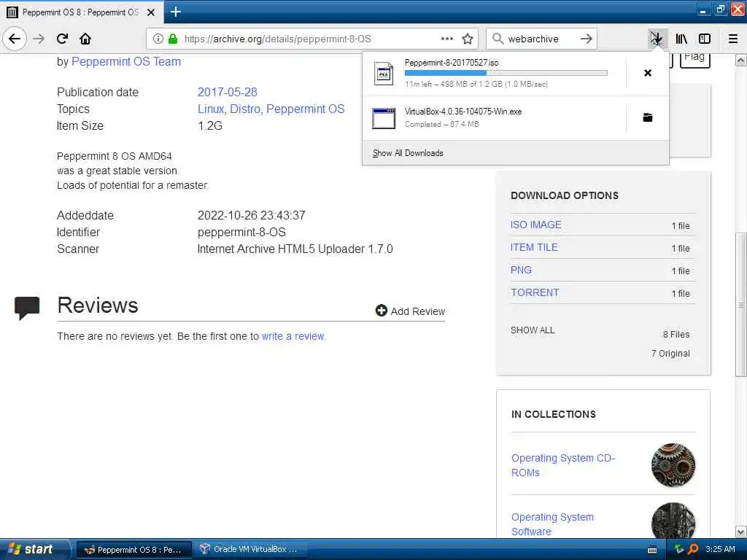This screenshot has width=747, height=560.
Task: Open containing folder for VirtualBox download
Action: (648, 117)
